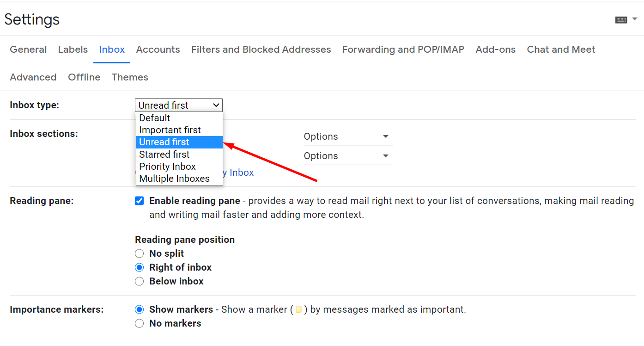Screen dimensions: 644x346
Task: Click the Inbox sections label
Action: (44, 134)
